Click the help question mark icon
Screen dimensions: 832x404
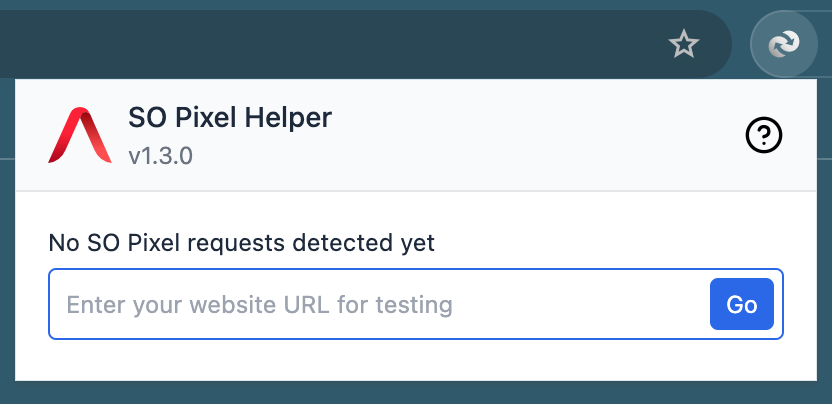pos(764,135)
